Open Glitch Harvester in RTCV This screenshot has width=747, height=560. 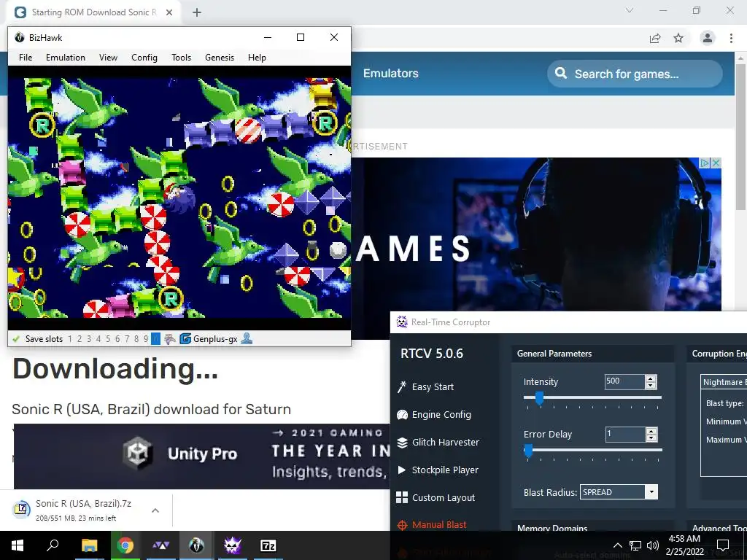pyautogui.click(x=438, y=443)
